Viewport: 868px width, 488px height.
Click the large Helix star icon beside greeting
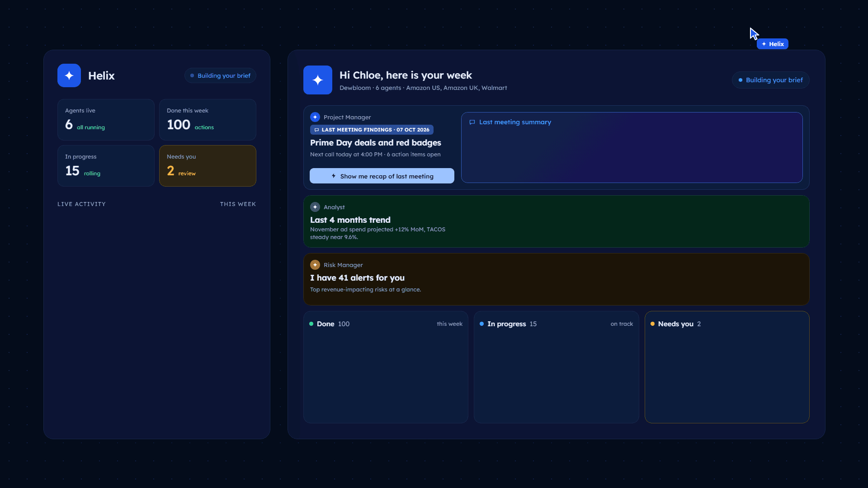(318, 80)
